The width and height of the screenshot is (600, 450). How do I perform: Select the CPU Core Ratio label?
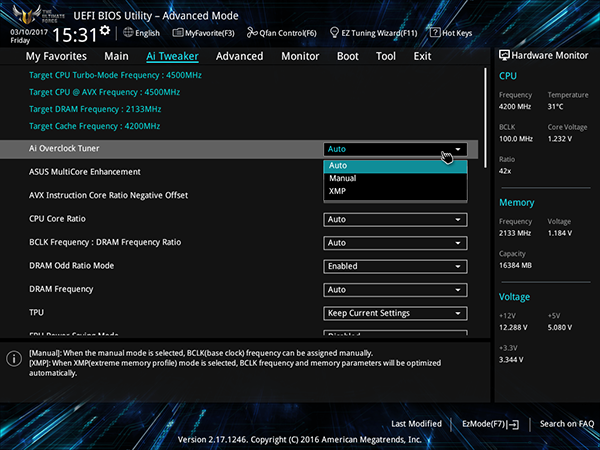[x=57, y=218]
